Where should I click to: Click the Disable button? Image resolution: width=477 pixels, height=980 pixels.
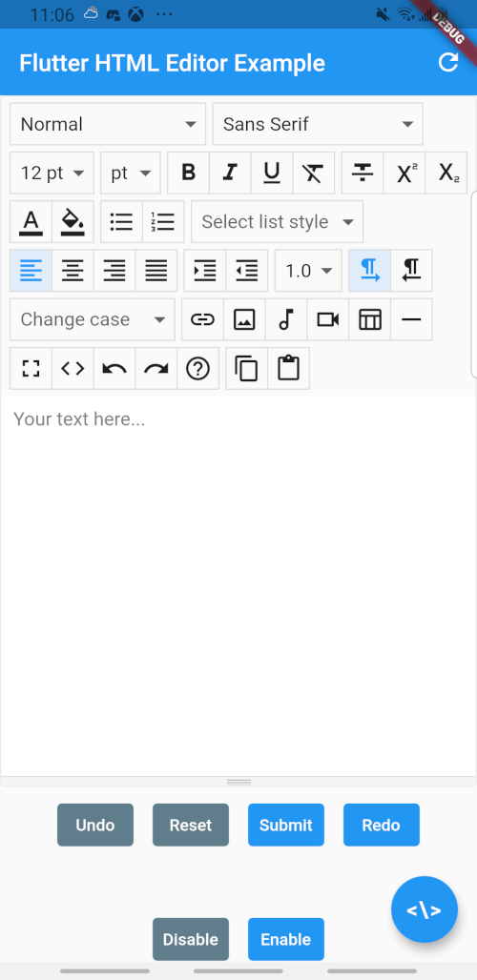point(191,939)
